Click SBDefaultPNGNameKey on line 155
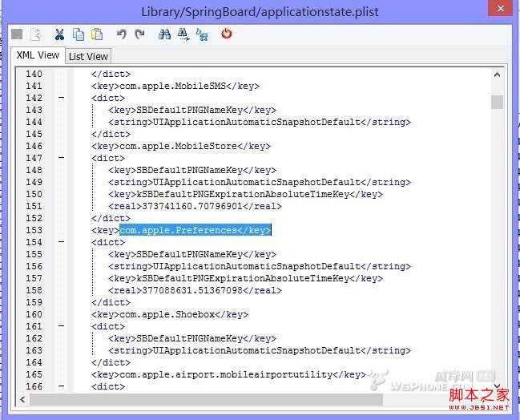520x420 pixels. (190, 254)
